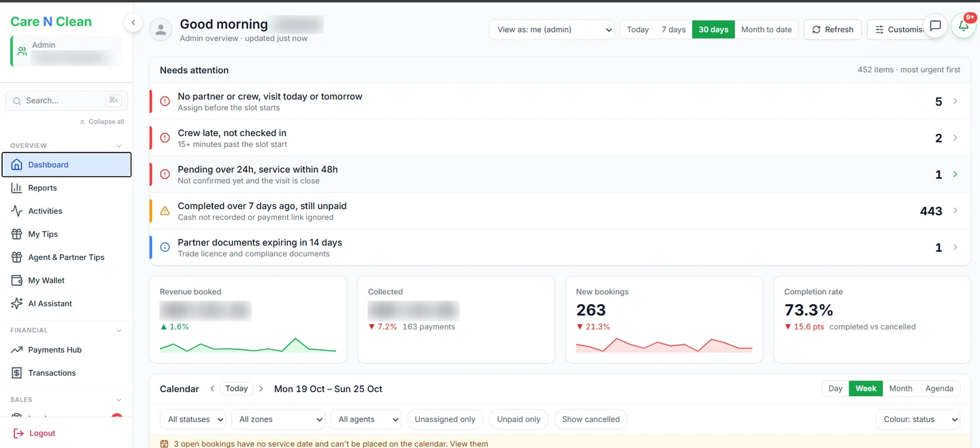
Task: Open arrow for Completed, still unpaid row
Action: point(955,211)
